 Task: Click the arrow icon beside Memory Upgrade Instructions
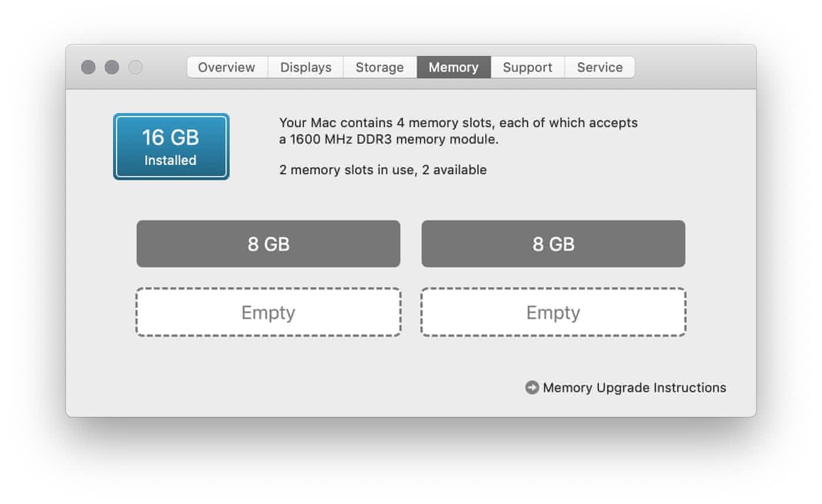[532, 387]
